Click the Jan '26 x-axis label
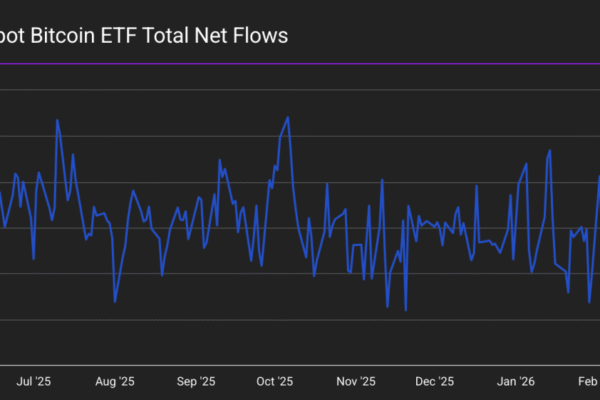 click(516, 381)
